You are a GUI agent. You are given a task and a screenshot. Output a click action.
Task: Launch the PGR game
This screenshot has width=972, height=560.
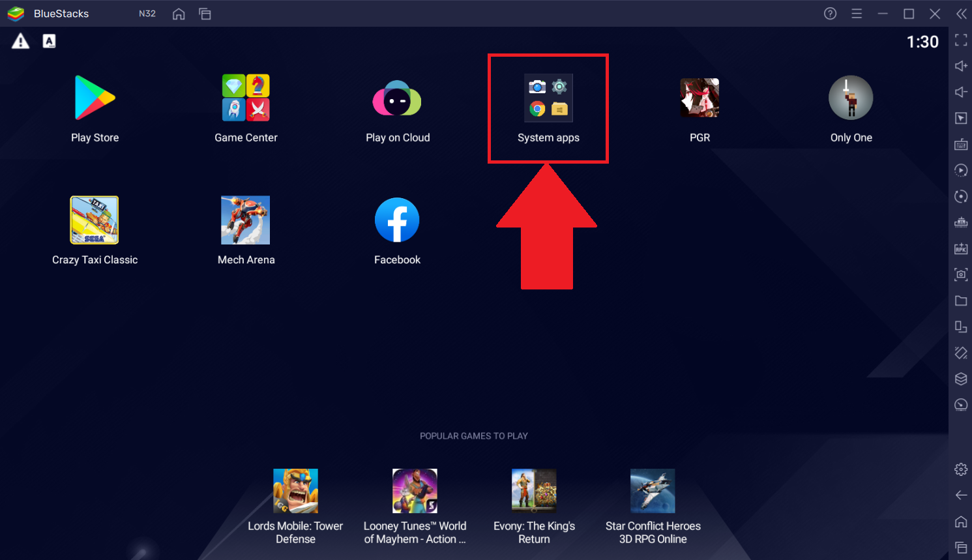(x=700, y=98)
